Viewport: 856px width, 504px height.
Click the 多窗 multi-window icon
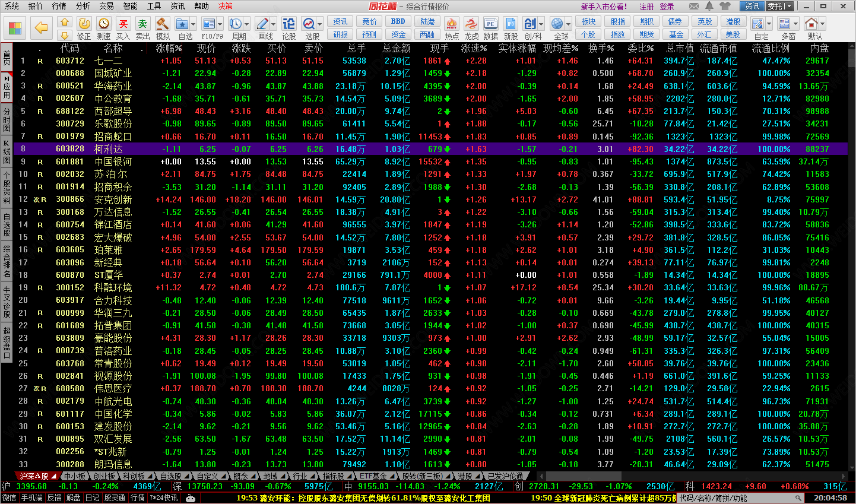tap(785, 24)
